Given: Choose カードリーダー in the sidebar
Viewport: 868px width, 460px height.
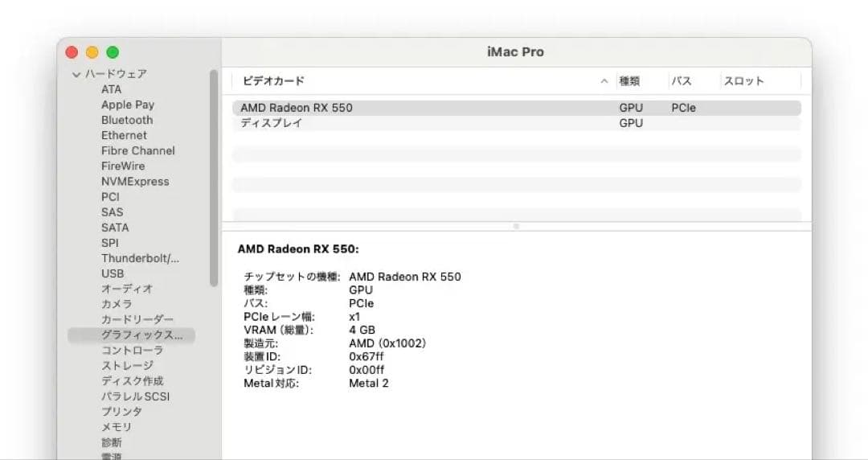Looking at the screenshot, I should (x=137, y=320).
